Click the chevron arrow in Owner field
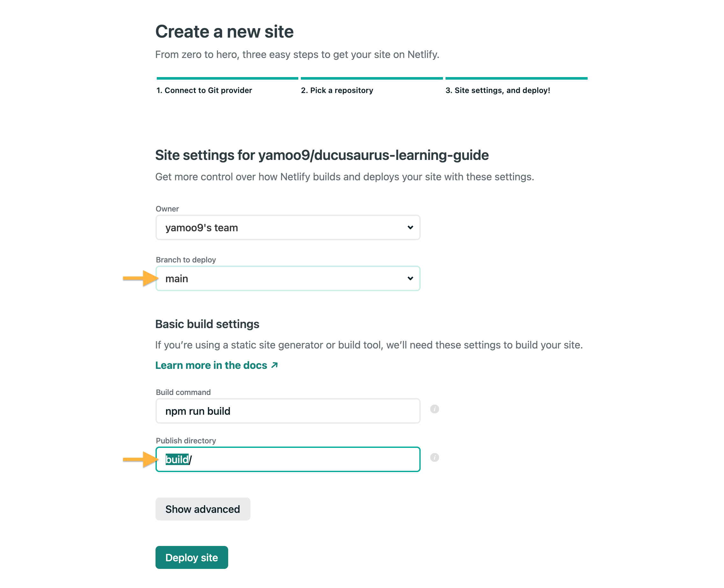Image resolution: width=724 pixels, height=588 pixels. tap(410, 228)
